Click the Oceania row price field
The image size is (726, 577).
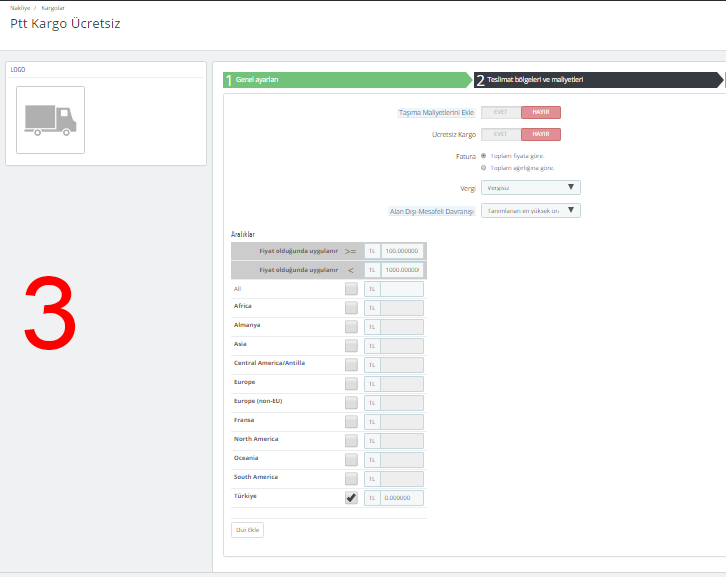pyautogui.click(x=402, y=460)
